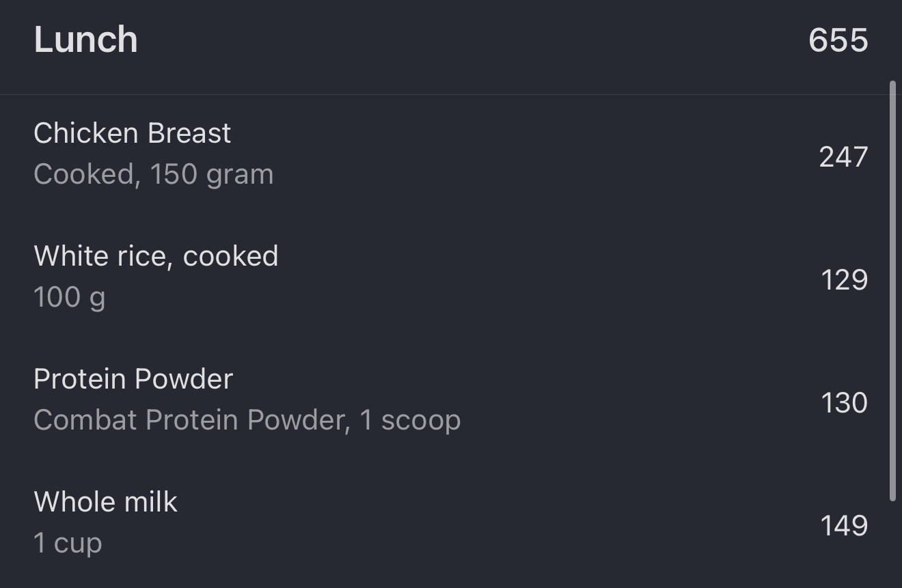Click the 149 calorie value for milk
902x588 pixels.
[844, 526]
